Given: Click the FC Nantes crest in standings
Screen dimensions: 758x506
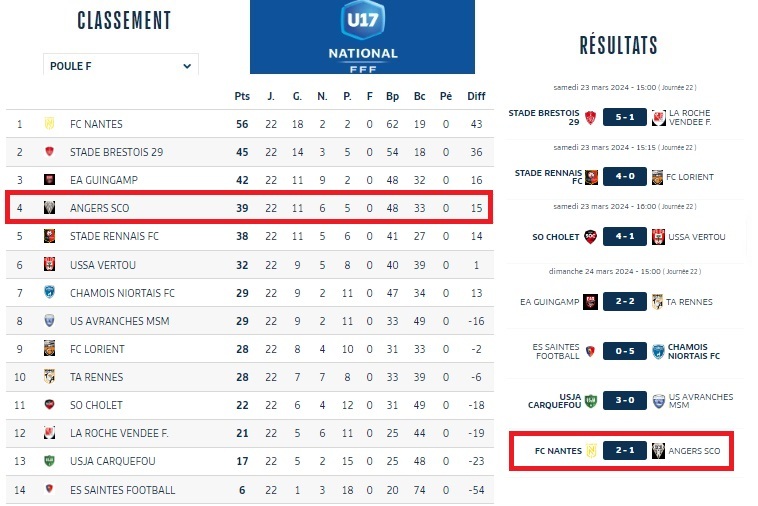Looking at the screenshot, I should 48,124.
